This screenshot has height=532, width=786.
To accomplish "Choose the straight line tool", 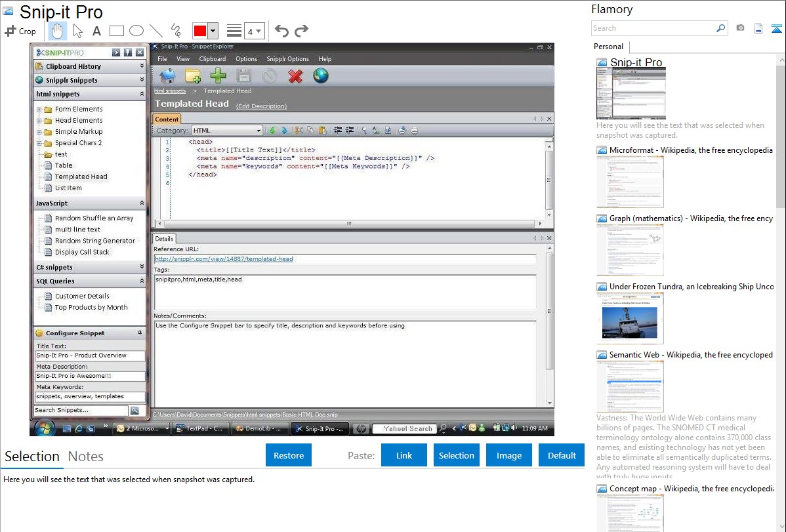I will point(156,31).
